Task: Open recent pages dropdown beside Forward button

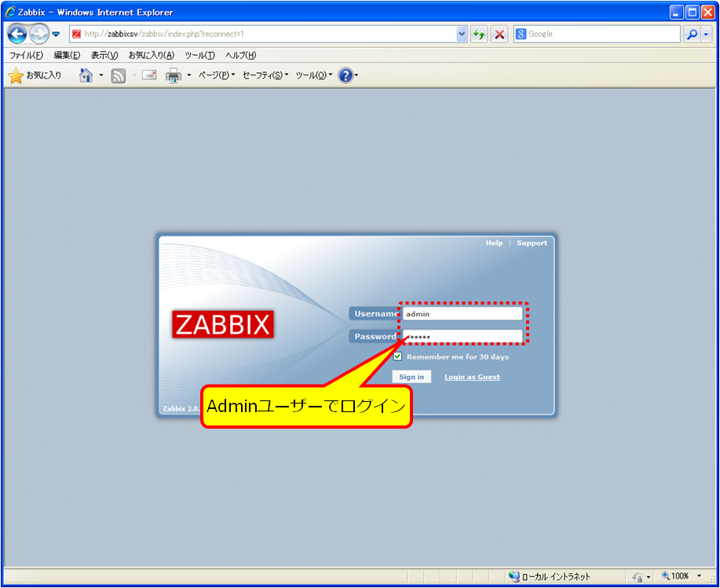Action: click(56, 34)
